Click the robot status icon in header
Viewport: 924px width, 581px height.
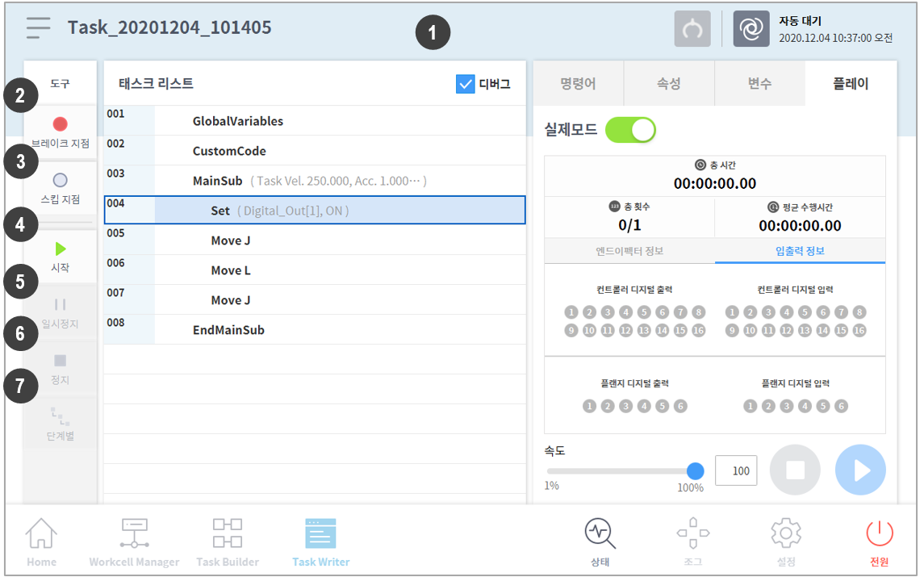[750, 29]
